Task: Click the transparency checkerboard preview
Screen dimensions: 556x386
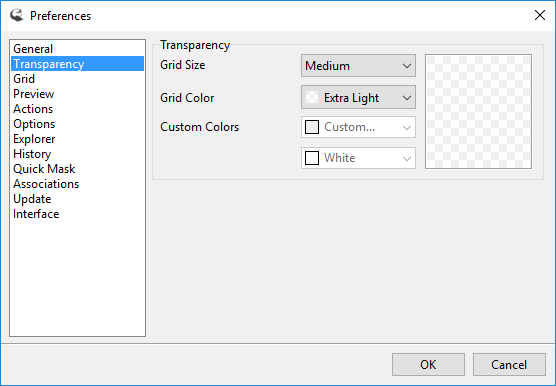Action: (478, 111)
